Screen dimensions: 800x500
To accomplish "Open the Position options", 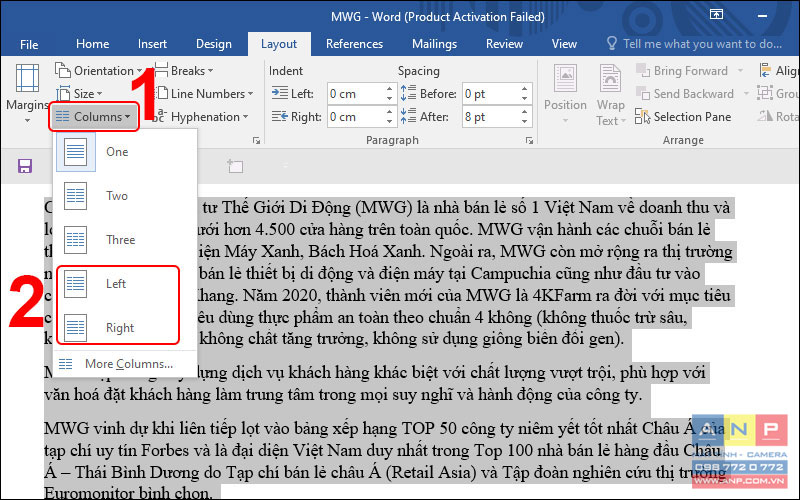I will pos(565,94).
